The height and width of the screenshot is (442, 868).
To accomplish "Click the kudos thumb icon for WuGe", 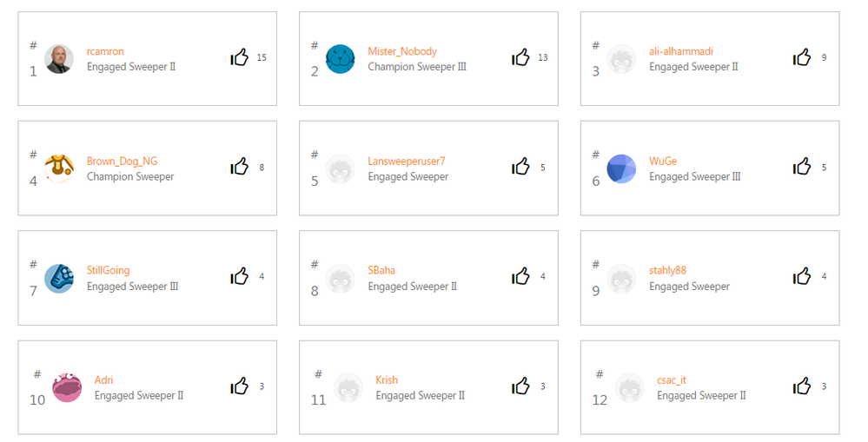I will coord(802,168).
